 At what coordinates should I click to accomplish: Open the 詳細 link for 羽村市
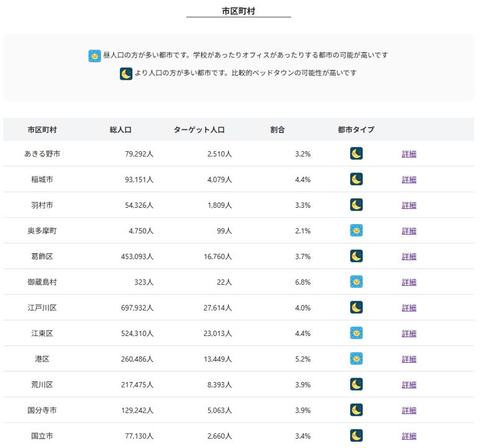pyautogui.click(x=409, y=205)
